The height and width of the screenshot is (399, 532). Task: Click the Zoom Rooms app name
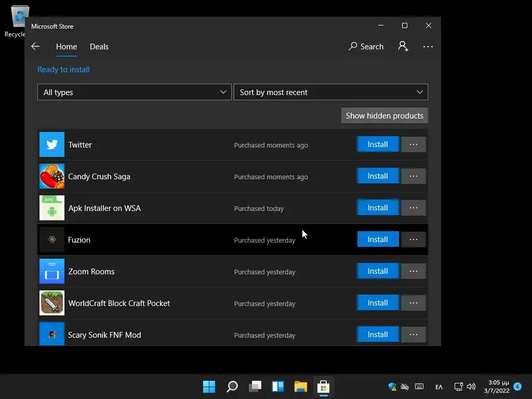point(91,271)
